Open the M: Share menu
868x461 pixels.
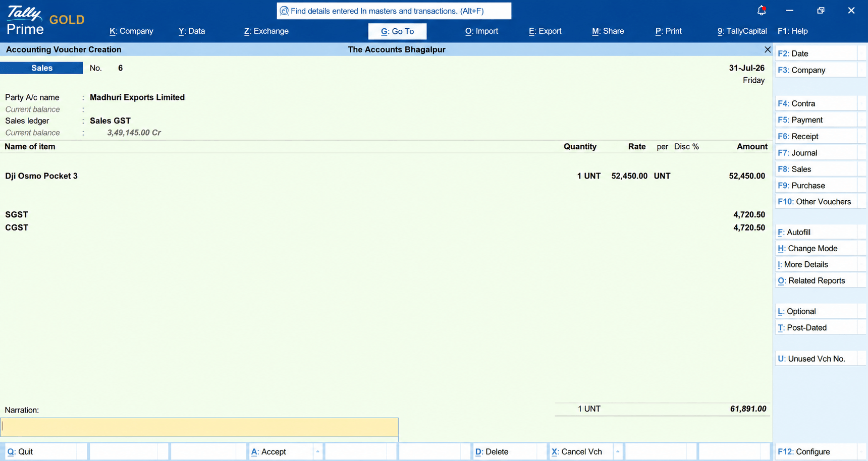[x=608, y=31]
